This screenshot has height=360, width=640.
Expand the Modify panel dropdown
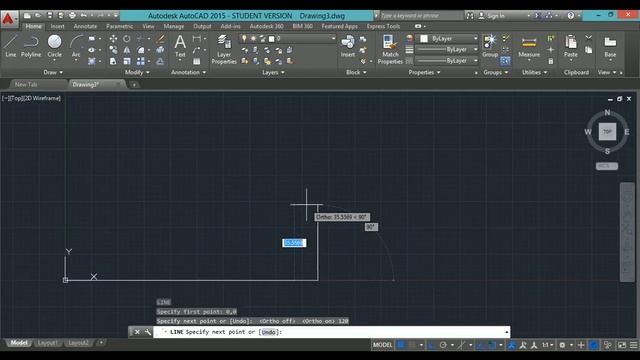click(137, 72)
